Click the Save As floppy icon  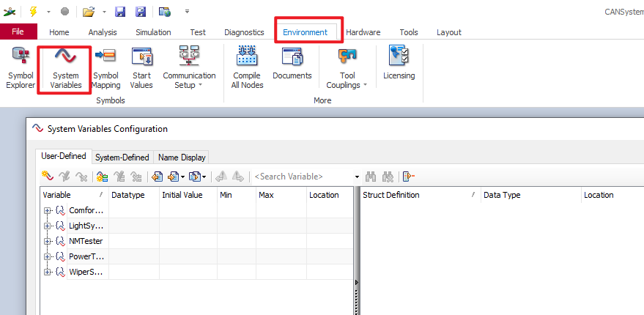(141, 12)
